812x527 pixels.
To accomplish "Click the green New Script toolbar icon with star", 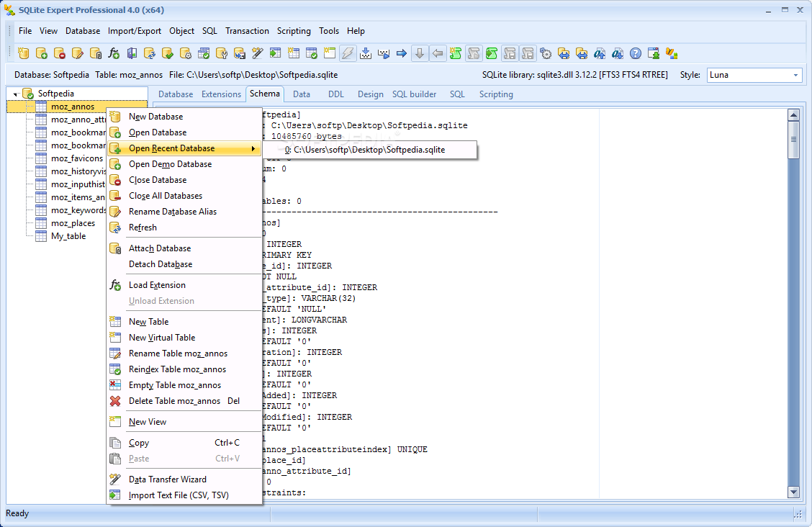I will click(x=456, y=53).
